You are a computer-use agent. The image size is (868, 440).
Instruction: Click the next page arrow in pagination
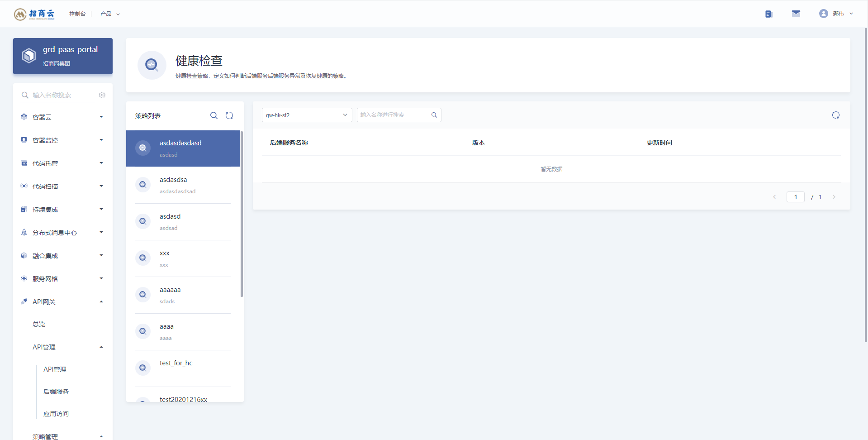point(834,197)
